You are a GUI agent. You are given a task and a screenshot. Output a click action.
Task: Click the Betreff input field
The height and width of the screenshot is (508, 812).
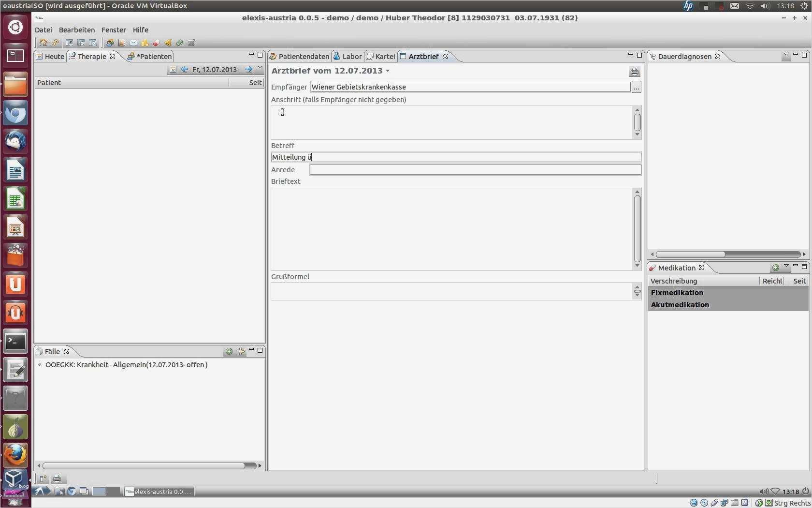[456, 157]
